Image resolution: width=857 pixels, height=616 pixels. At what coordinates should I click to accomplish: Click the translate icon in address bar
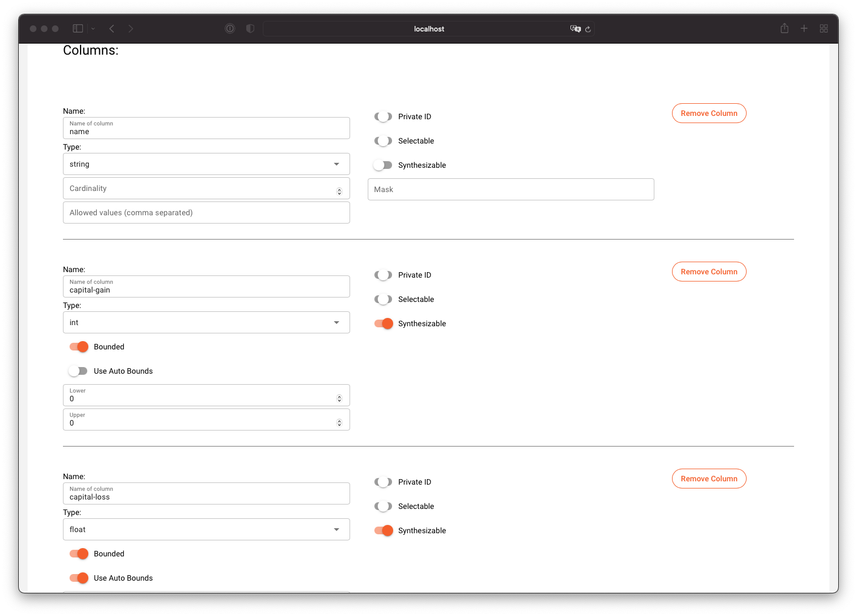pyautogui.click(x=575, y=29)
